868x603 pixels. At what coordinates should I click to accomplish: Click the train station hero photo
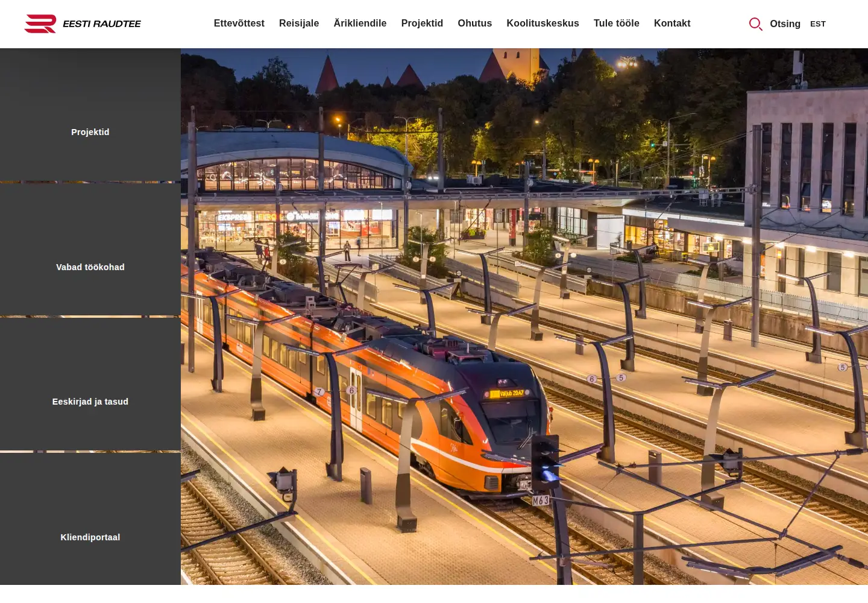[524, 317]
